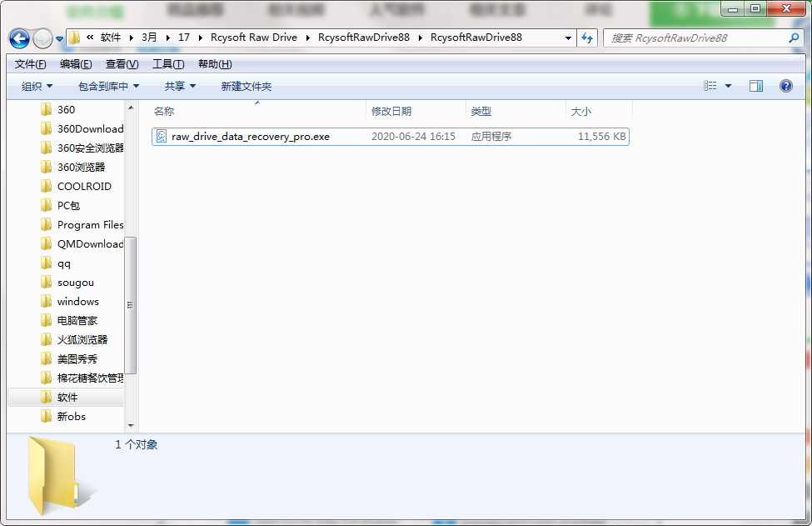Click the navigation pane scroll up arrow
812x526 pixels.
point(131,108)
